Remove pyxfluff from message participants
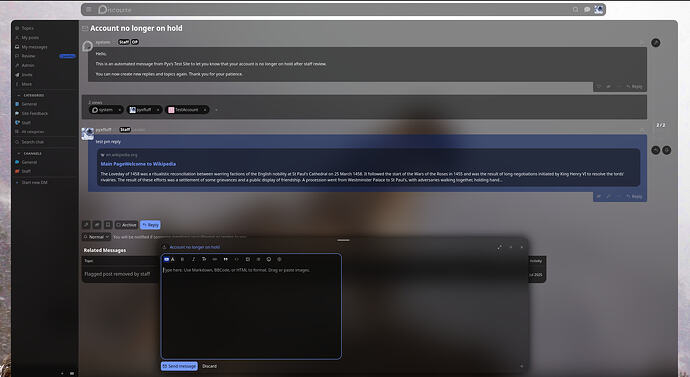 158,110
